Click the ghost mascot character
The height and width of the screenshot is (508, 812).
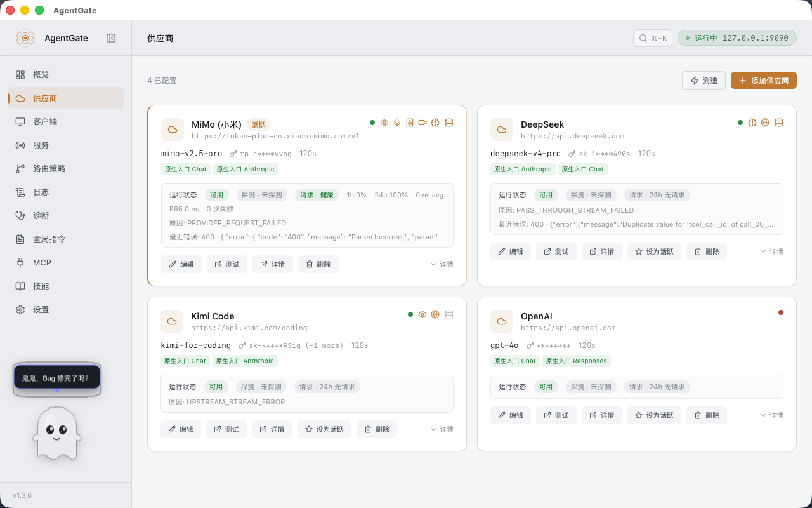click(57, 434)
